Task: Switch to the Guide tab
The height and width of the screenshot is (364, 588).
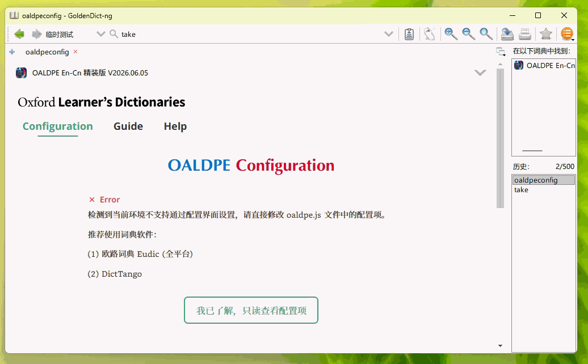Action: (128, 126)
